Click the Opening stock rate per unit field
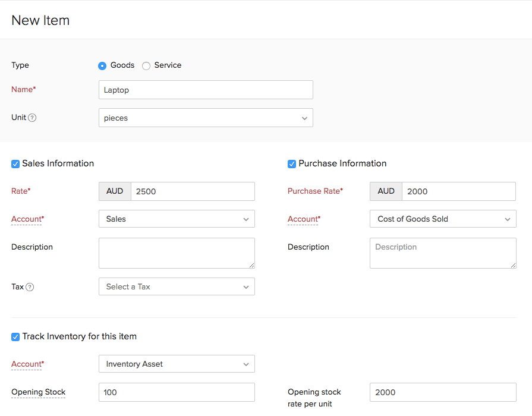 point(442,392)
